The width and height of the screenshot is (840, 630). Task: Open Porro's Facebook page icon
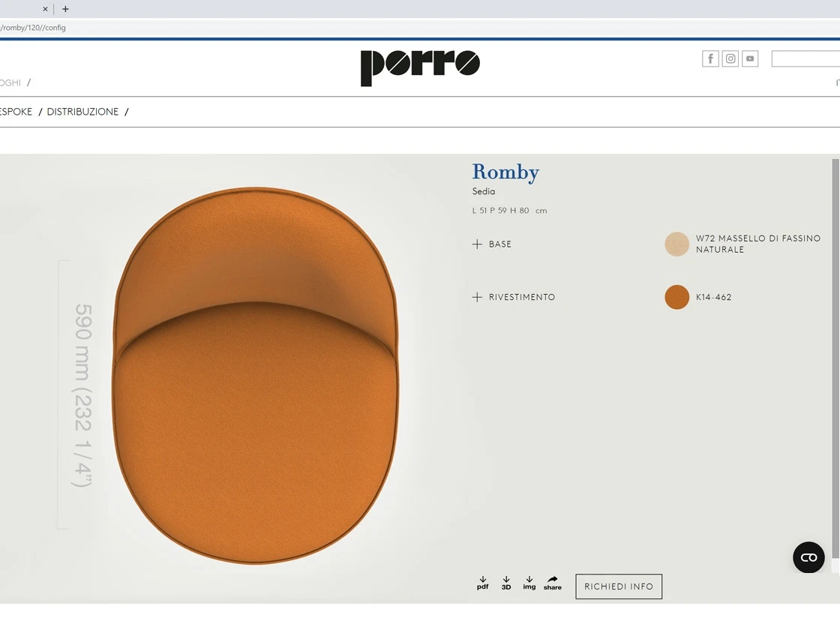tap(710, 58)
